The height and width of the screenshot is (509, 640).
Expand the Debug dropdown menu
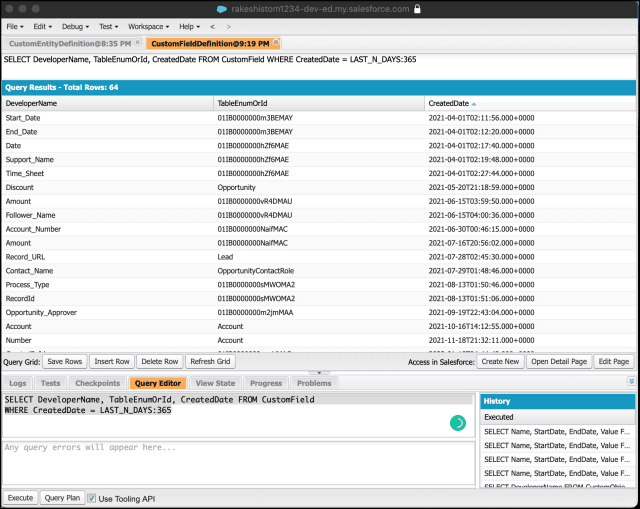pos(74,26)
